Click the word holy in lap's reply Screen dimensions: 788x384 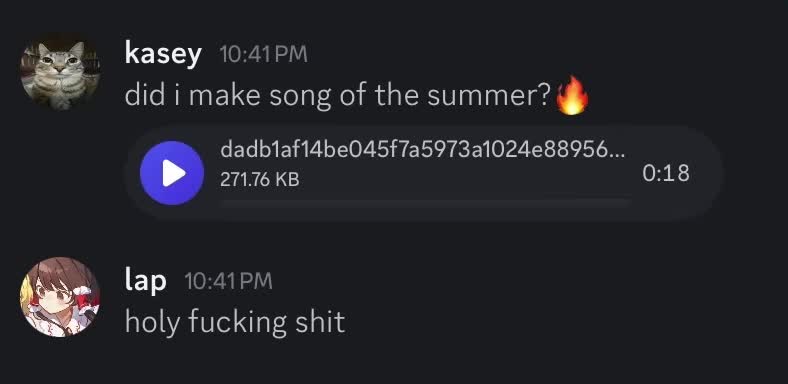152,323
